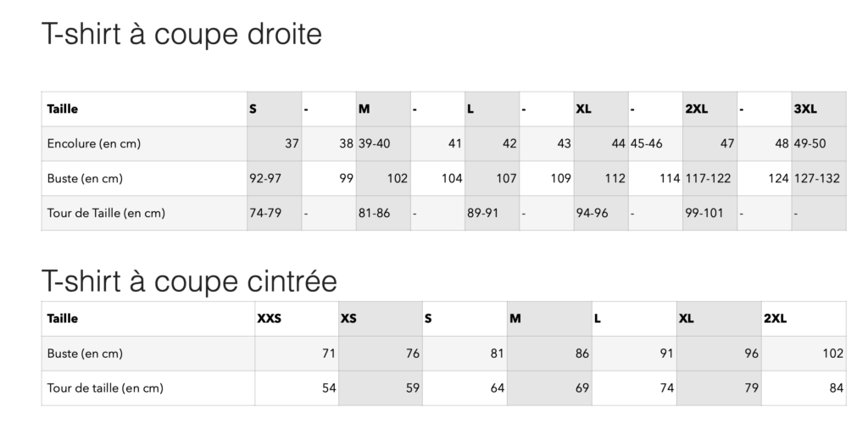Click the 'T-shirt à coupe droite' heading

181,34
